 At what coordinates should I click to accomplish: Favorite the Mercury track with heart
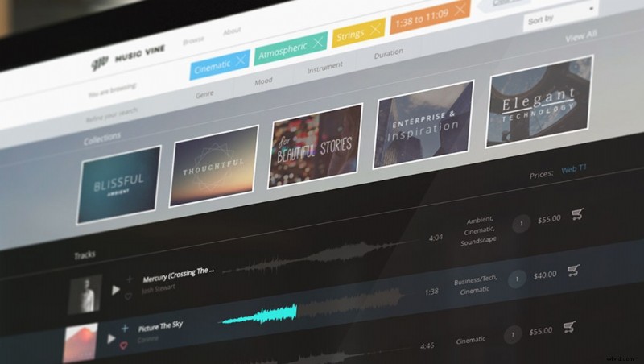tap(128, 296)
